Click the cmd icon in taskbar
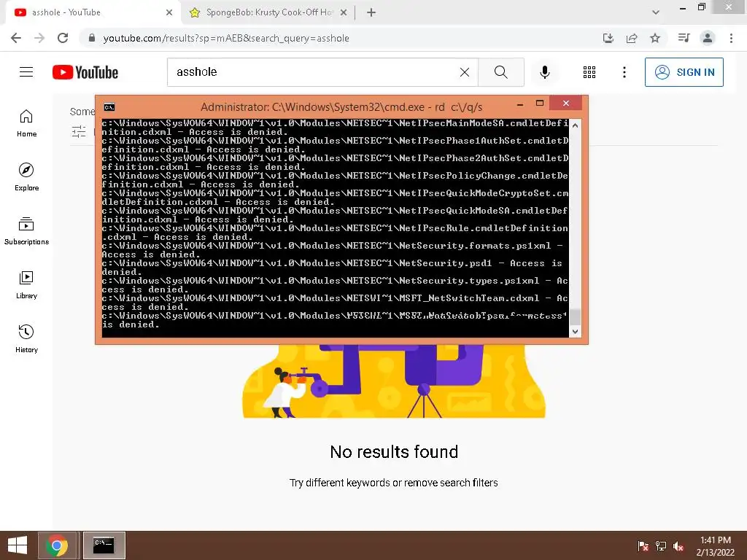 pos(104,545)
